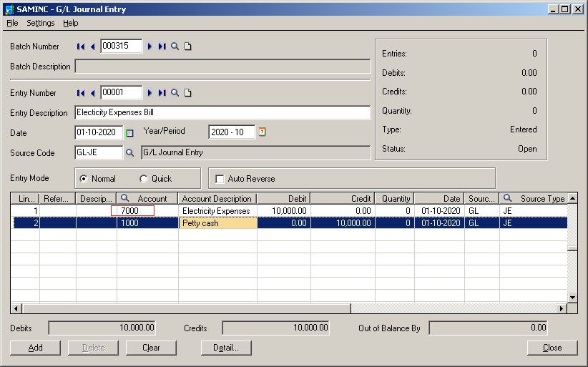Enable the Auto Reverse checkbox

(220, 179)
